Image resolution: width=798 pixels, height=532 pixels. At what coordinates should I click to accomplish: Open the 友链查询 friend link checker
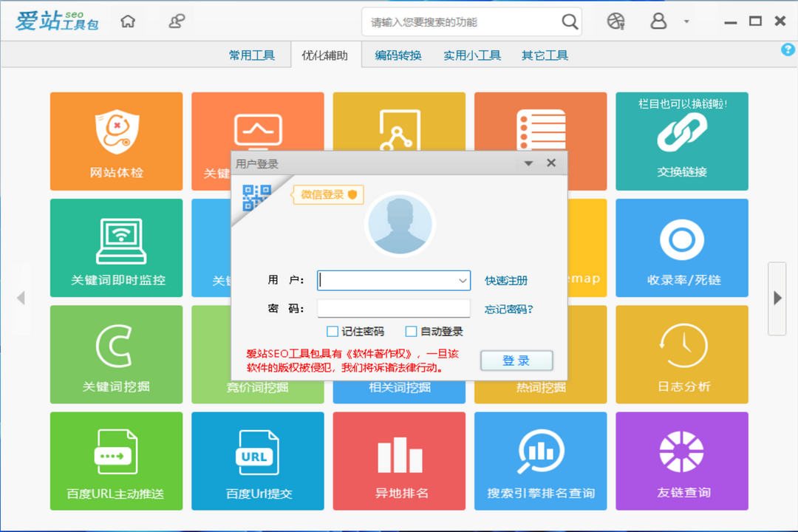pyautogui.click(x=681, y=461)
